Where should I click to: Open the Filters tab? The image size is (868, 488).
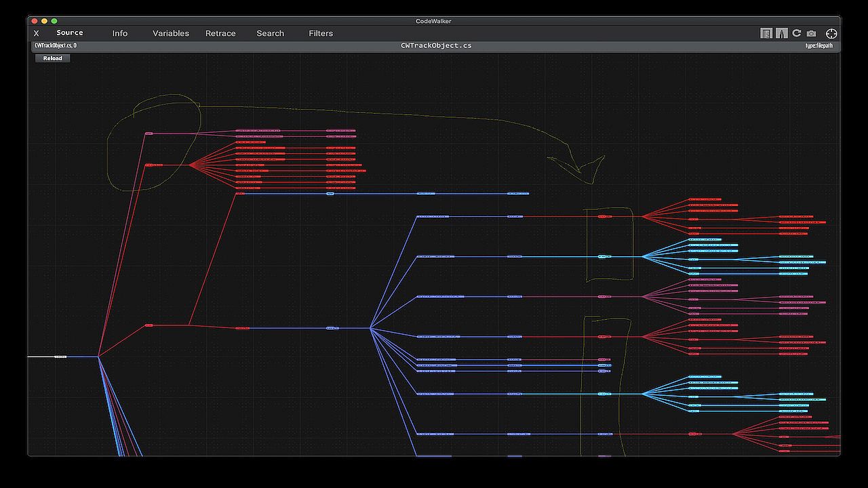pyautogui.click(x=321, y=33)
